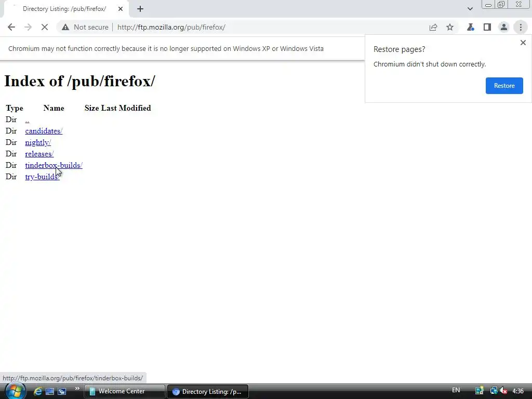
Task: Click the Size column header
Action: tap(91, 108)
